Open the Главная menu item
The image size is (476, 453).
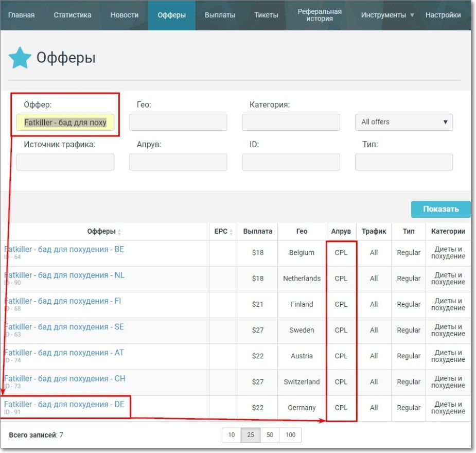coord(21,15)
